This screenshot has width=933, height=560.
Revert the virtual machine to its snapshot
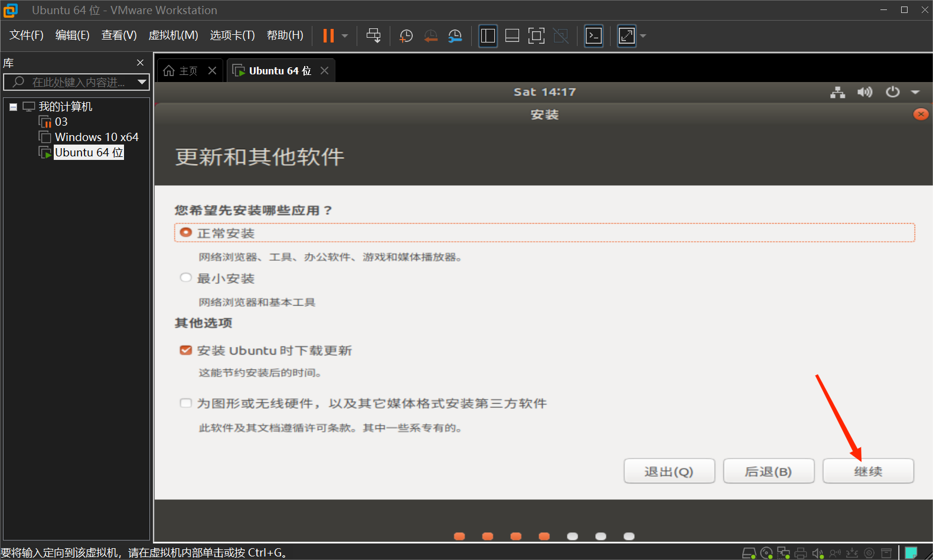click(x=431, y=36)
